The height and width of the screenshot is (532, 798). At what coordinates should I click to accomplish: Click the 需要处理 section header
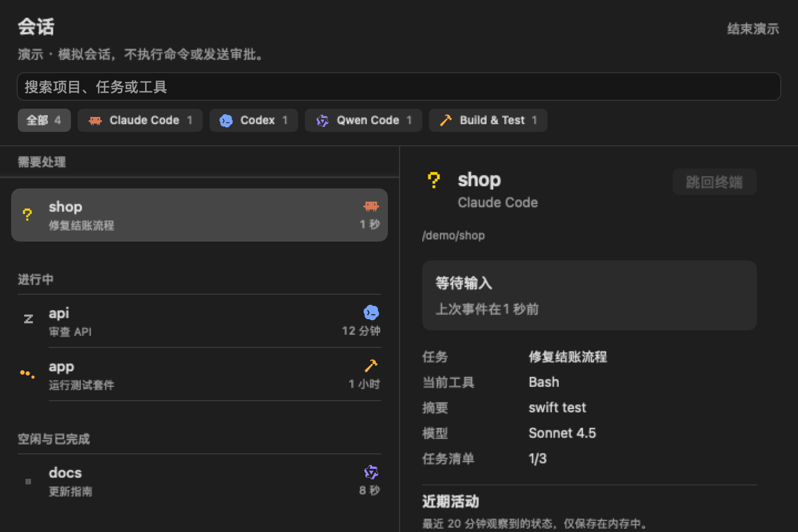pos(42,162)
